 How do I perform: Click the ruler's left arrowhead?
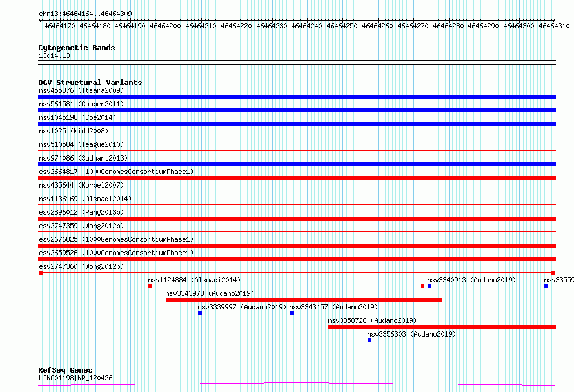pos(40,20)
